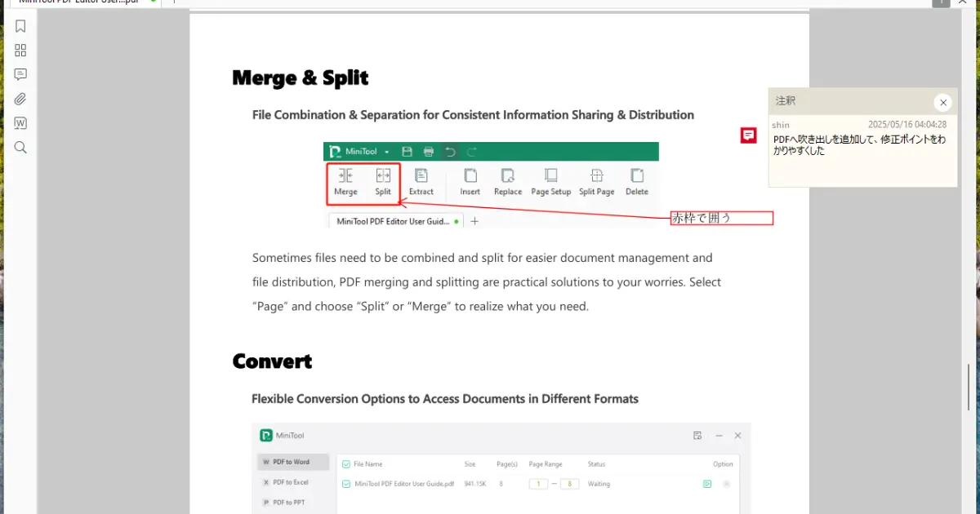Select the red note annotation icon
This screenshot has height=514, width=980.
coord(748,135)
